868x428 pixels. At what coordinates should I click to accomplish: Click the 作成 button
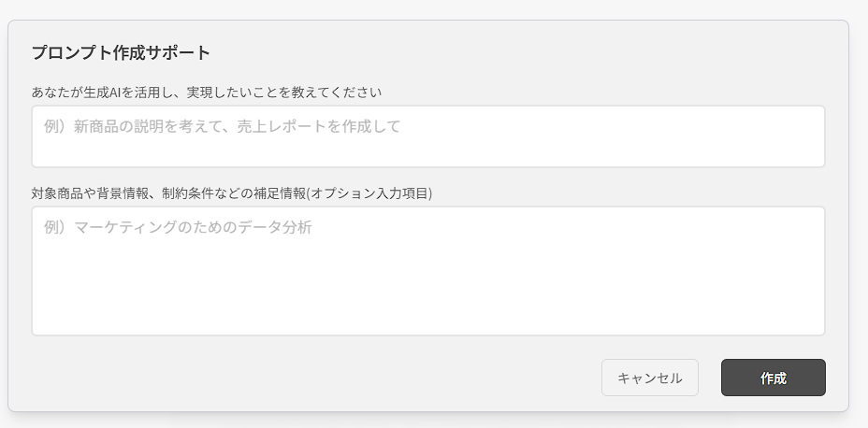tap(773, 378)
